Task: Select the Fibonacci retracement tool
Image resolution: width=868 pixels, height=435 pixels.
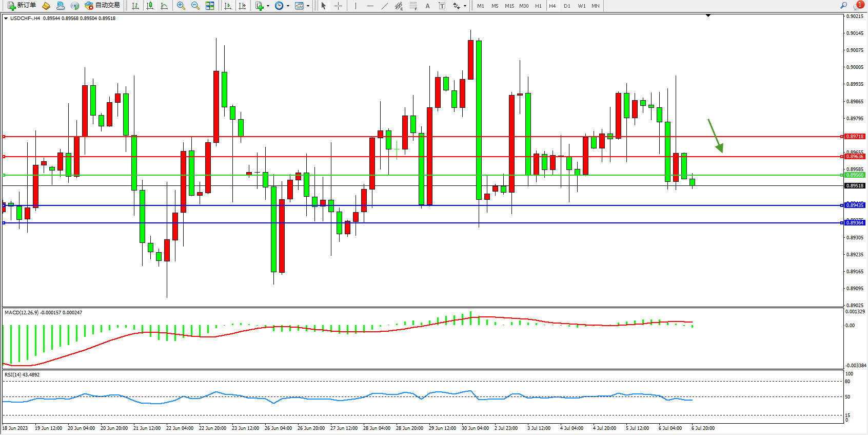Action: [x=413, y=6]
